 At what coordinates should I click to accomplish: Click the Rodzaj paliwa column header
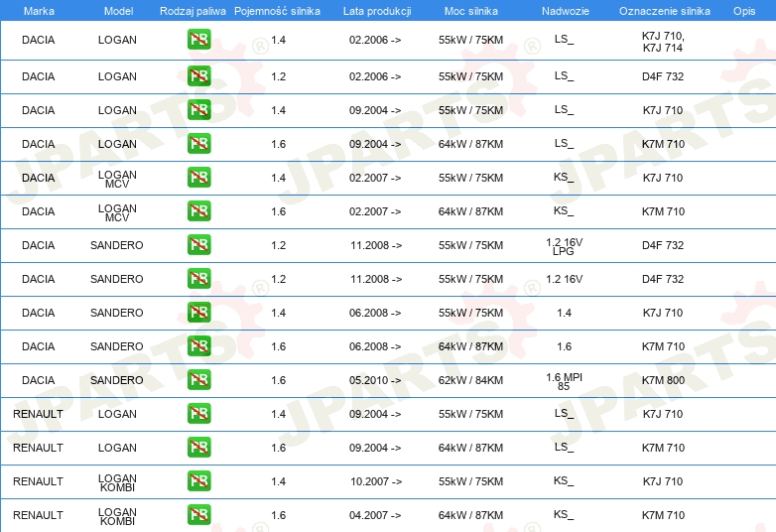pyautogui.click(x=193, y=11)
